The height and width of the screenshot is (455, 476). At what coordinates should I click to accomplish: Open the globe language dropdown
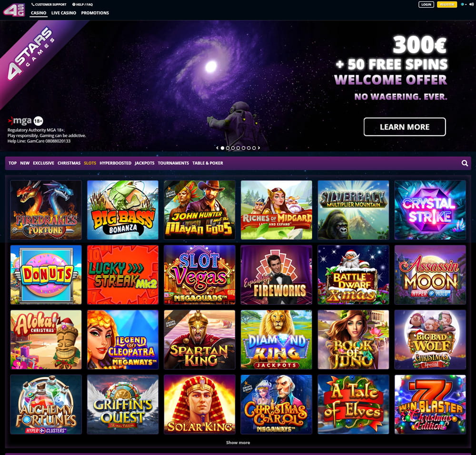(x=463, y=5)
